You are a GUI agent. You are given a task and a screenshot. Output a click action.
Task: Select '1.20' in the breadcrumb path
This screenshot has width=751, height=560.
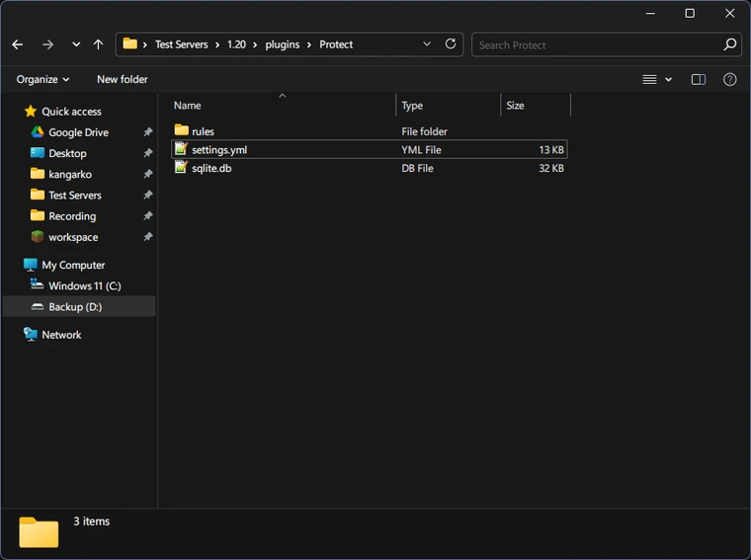(236, 44)
